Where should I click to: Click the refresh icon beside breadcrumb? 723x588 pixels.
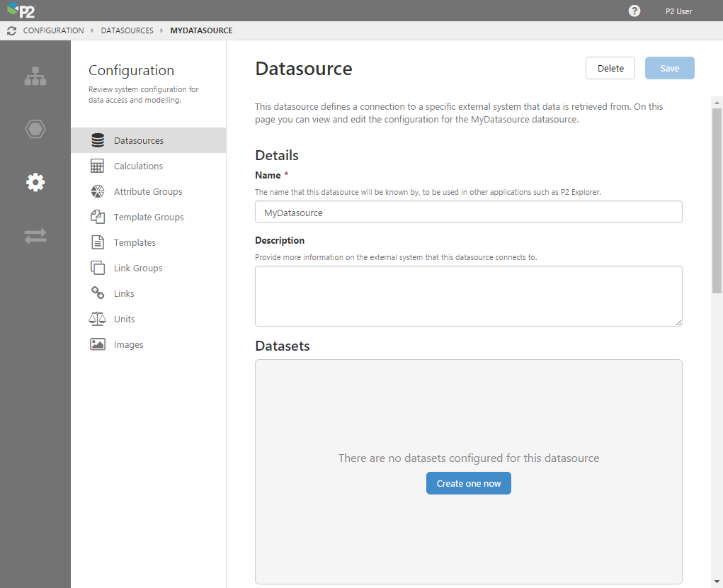[11, 30]
